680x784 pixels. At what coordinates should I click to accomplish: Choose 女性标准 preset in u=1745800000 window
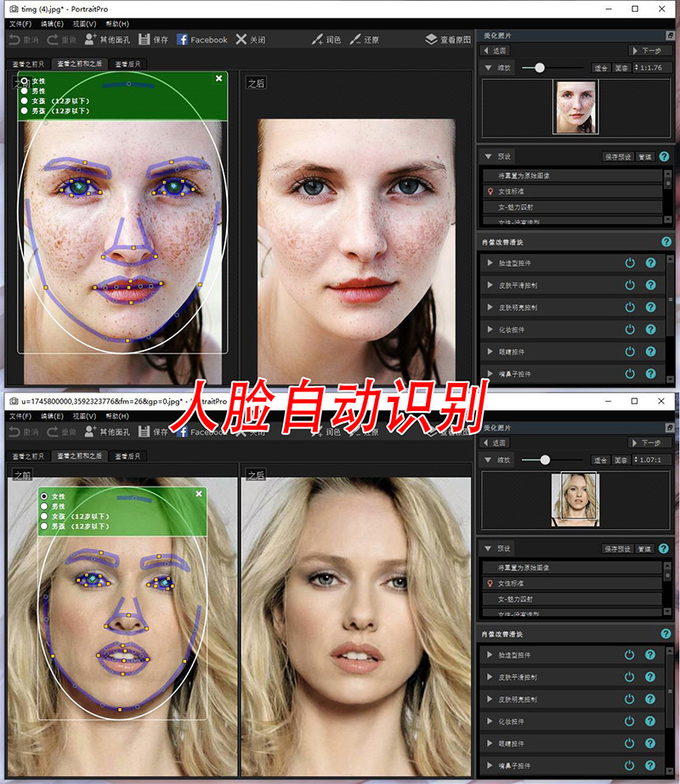point(572,584)
